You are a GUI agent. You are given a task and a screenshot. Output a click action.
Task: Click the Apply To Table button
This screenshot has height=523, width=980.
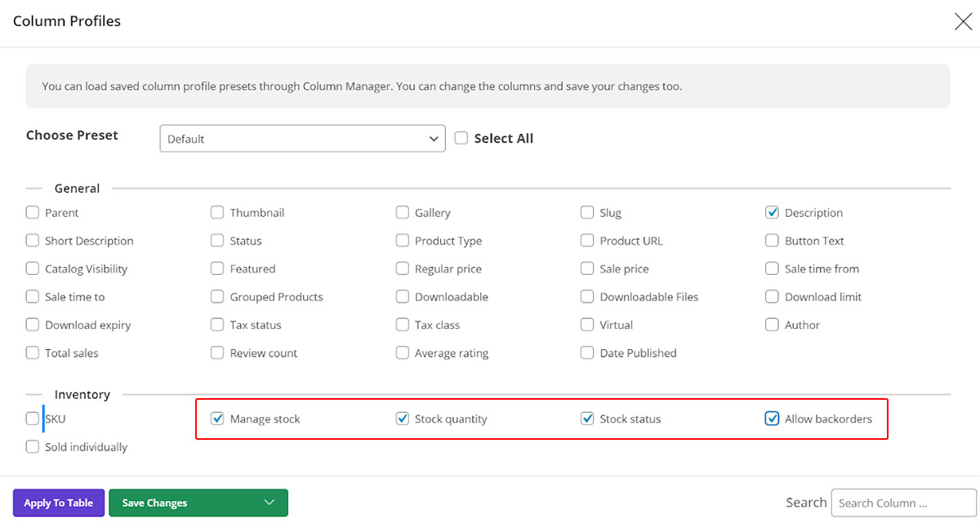click(58, 503)
